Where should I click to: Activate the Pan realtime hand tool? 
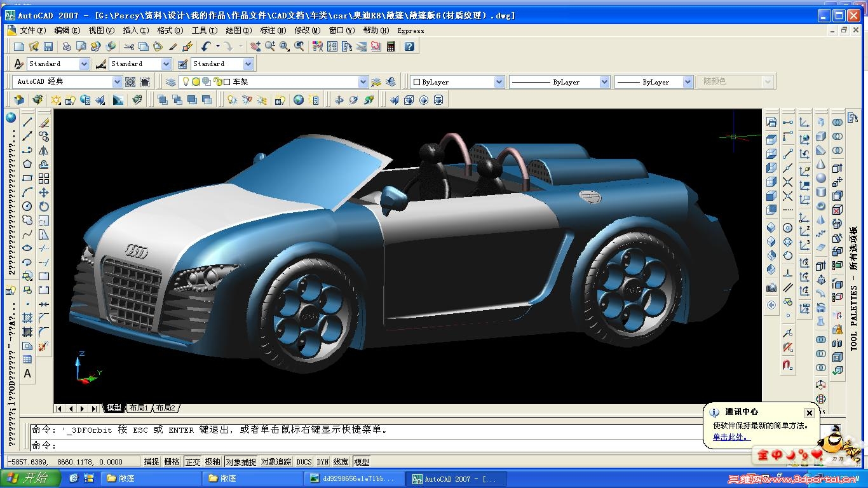click(x=255, y=46)
